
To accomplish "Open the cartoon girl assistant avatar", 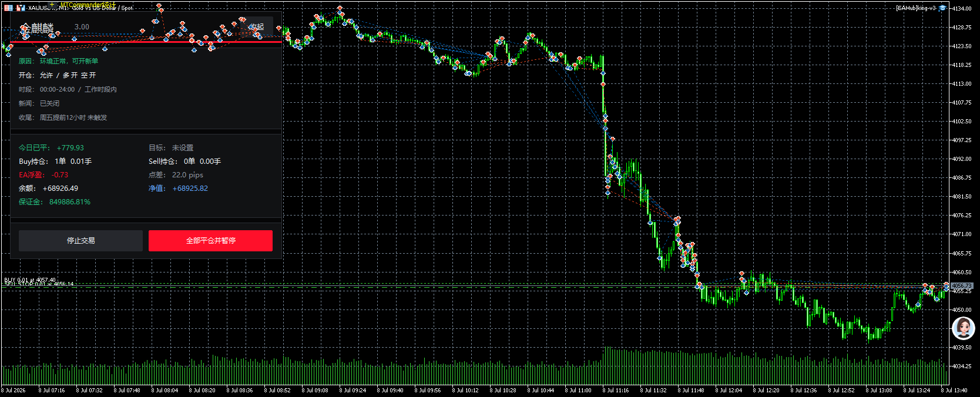I will [x=963, y=328].
